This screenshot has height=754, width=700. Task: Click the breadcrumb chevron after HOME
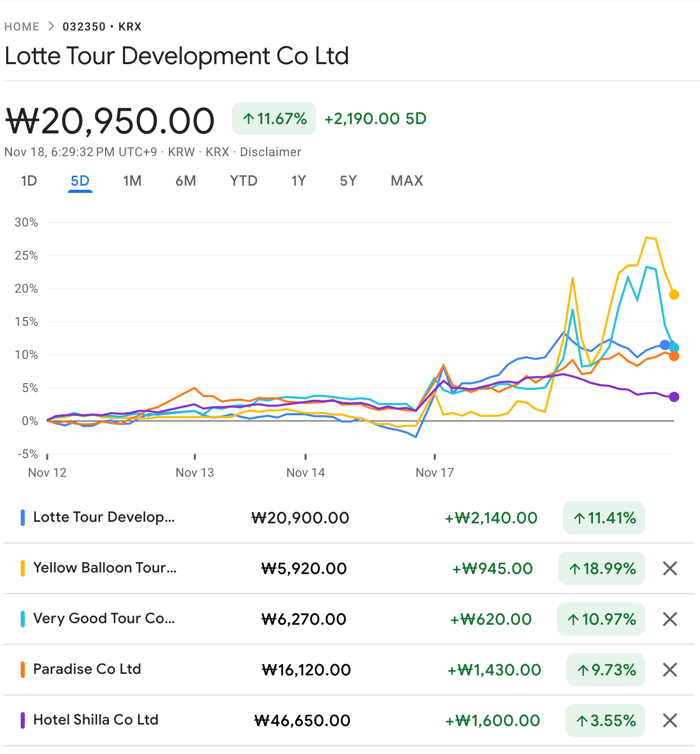[x=51, y=26]
